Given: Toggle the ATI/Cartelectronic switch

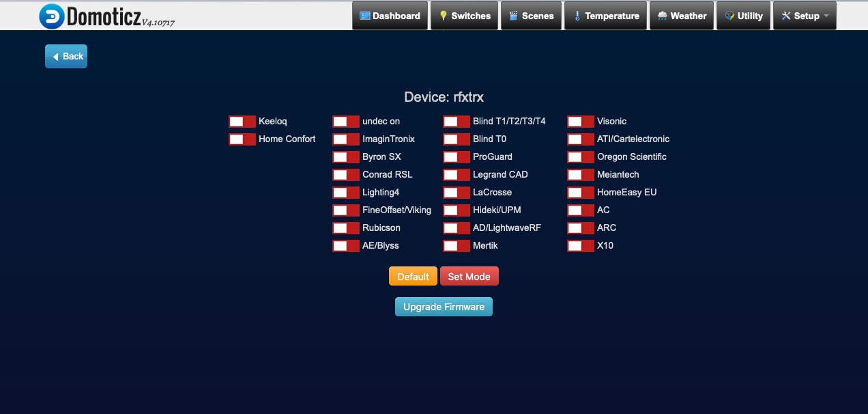Looking at the screenshot, I should (x=581, y=139).
